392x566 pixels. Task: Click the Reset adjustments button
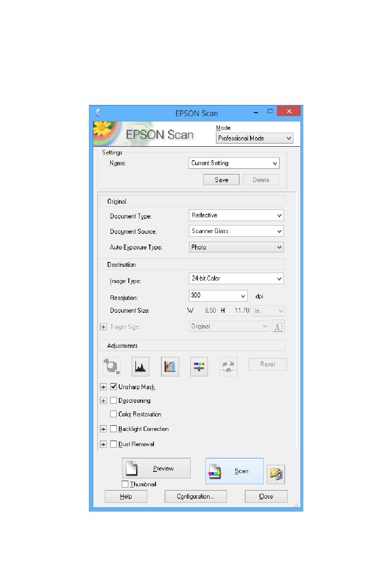tap(267, 364)
